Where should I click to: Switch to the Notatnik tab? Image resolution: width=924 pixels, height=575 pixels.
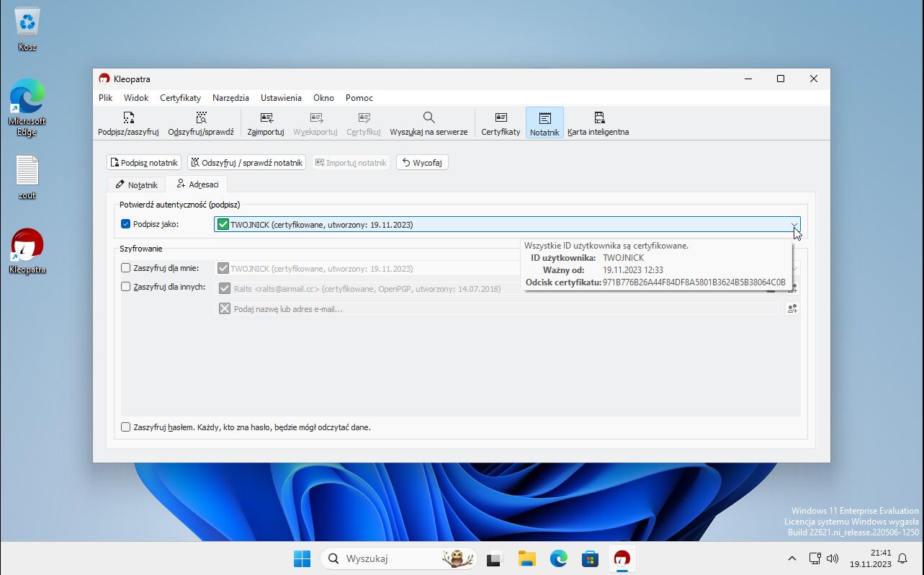[x=136, y=184]
